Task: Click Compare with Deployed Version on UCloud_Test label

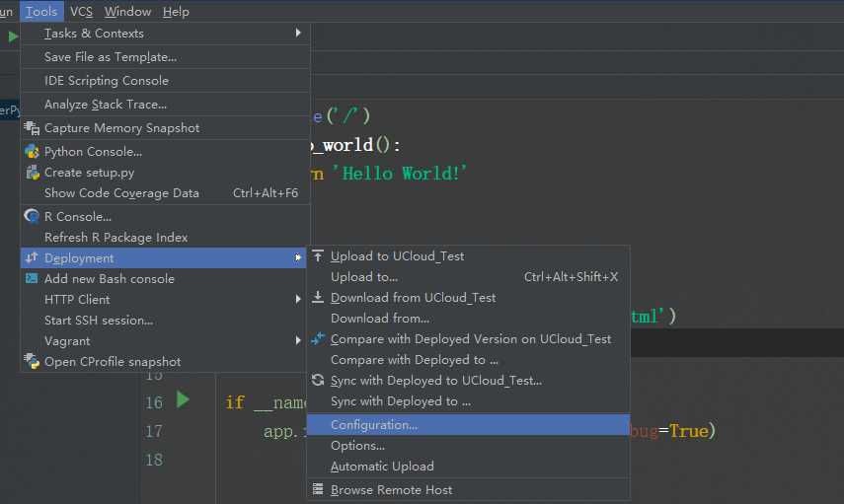Action: click(x=471, y=339)
